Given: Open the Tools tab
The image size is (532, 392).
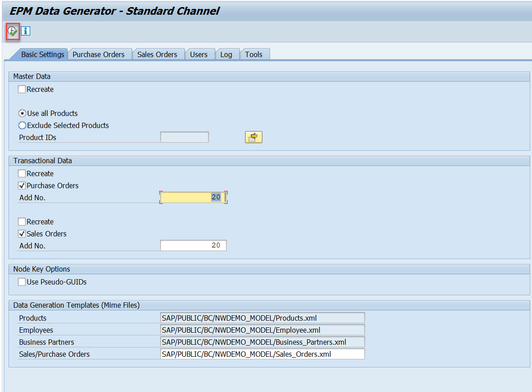Looking at the screenshot, I should pos(254,54).
